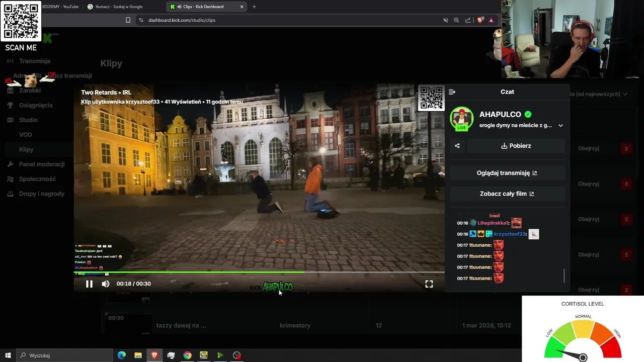Delete the first clip with red trash icon
Image resolution: width=644 pixels, height=362 pixels.
point(626,149)
